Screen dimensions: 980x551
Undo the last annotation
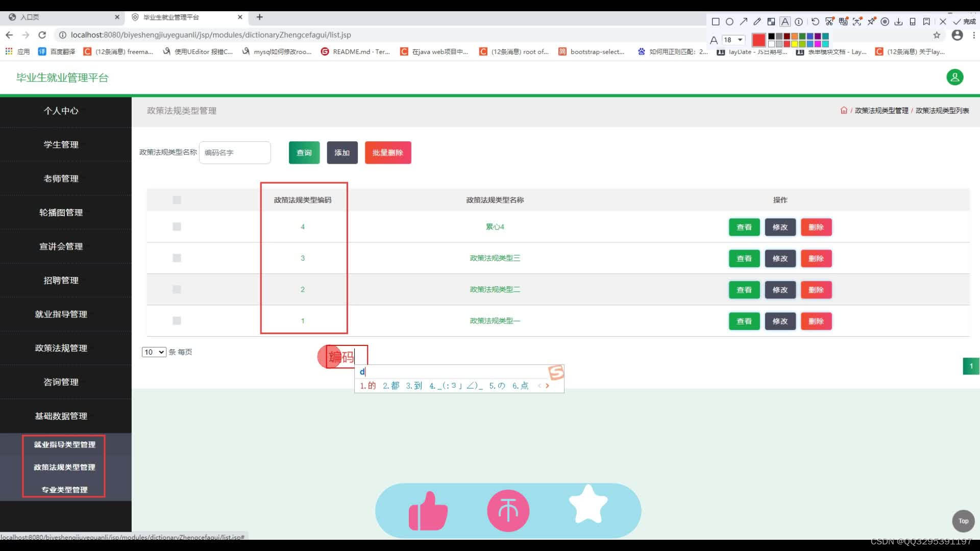815,22
